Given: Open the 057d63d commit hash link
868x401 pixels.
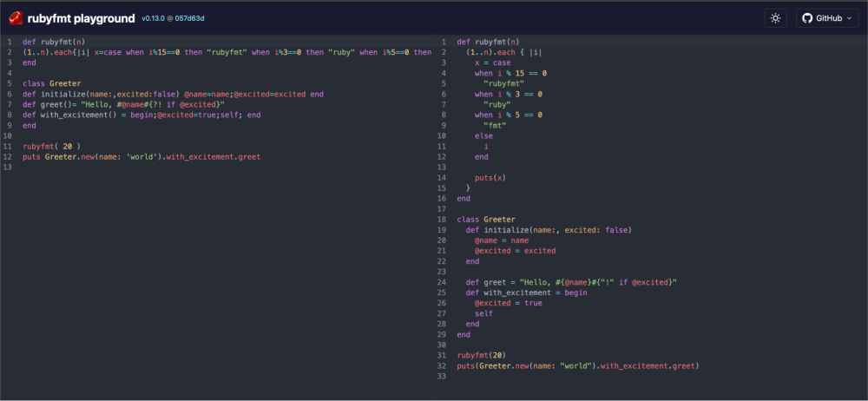Looking at the screenshot, I should coord(190,18).
